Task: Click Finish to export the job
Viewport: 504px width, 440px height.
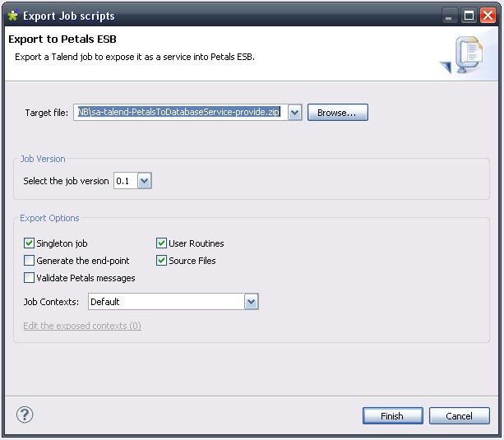Action: point(392,416)
